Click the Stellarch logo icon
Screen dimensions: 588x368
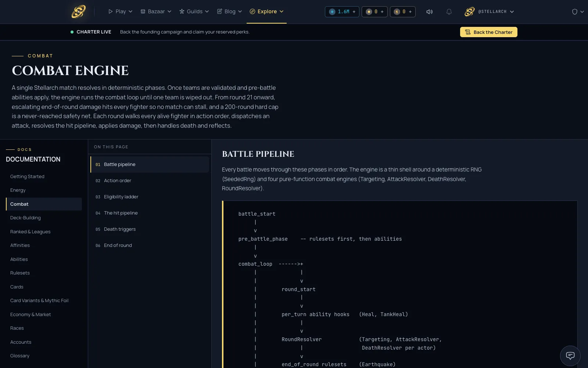point(78,11)
